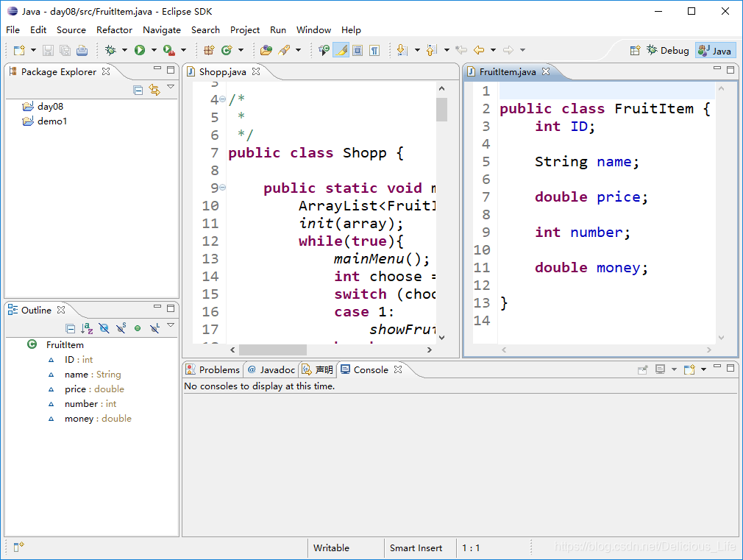743x560 pixels.
Task: Toggle alphabetical Sort in Outline
Action: 87,328
